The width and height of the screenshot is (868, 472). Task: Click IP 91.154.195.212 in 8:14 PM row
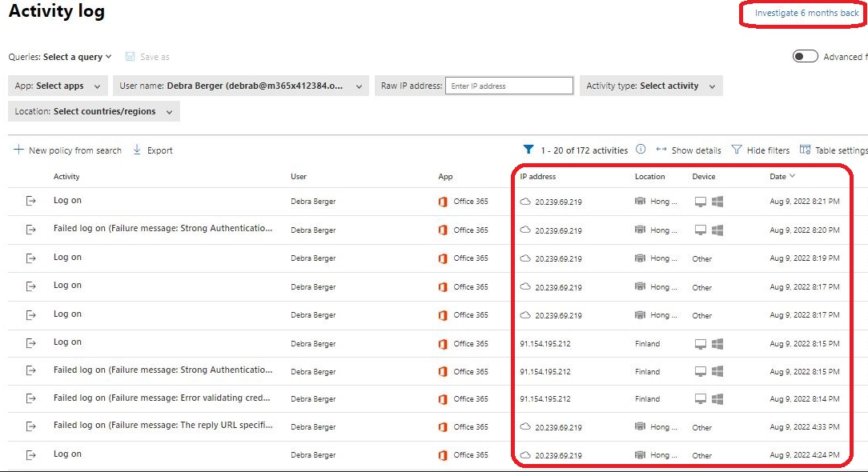pyautogui.click(x=545, y=399)
